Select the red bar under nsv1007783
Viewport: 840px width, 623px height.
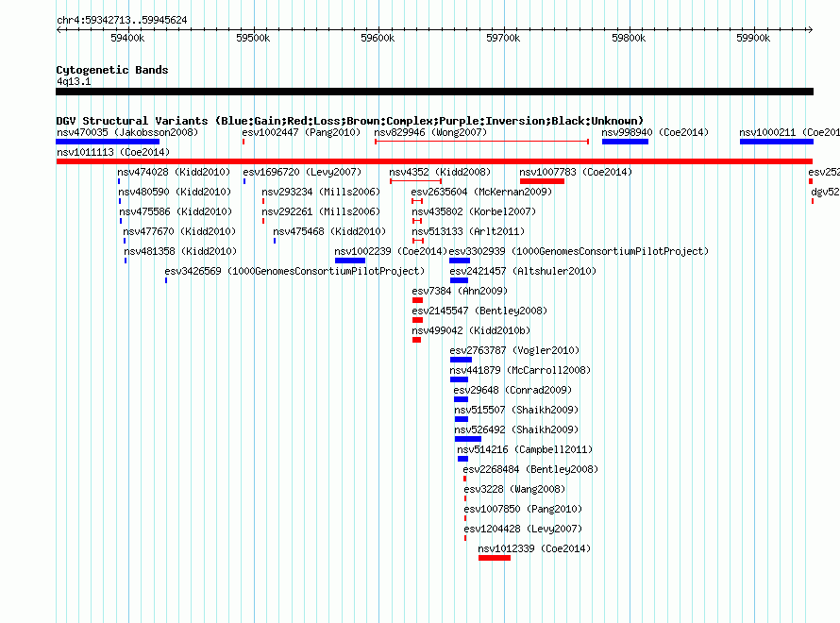tap(542, 181)
